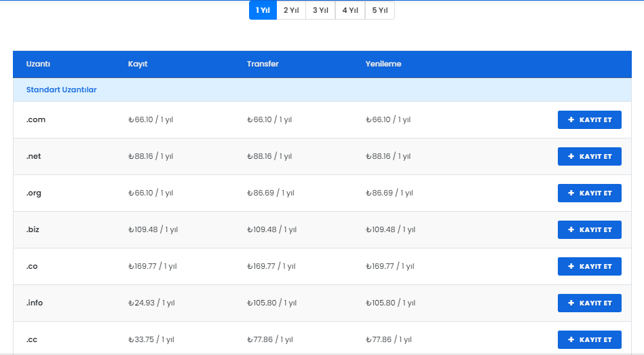Register the .net extension with KAYIT ET

tap(589, 156)
